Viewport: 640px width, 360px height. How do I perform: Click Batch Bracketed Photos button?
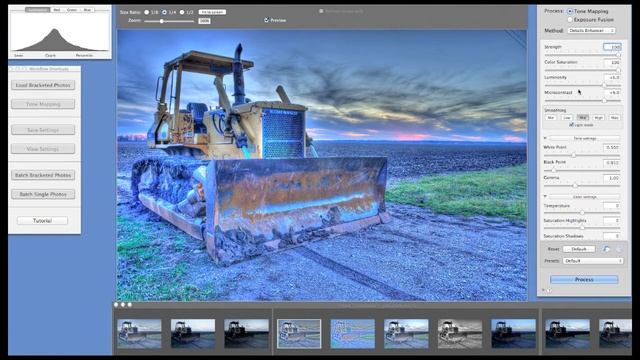[x=43, y=175]
